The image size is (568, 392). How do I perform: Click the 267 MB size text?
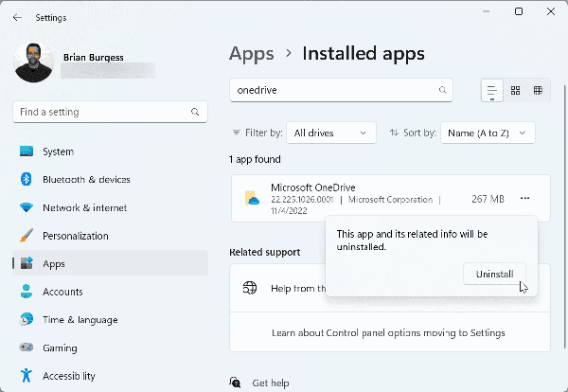tap(488, 199)
